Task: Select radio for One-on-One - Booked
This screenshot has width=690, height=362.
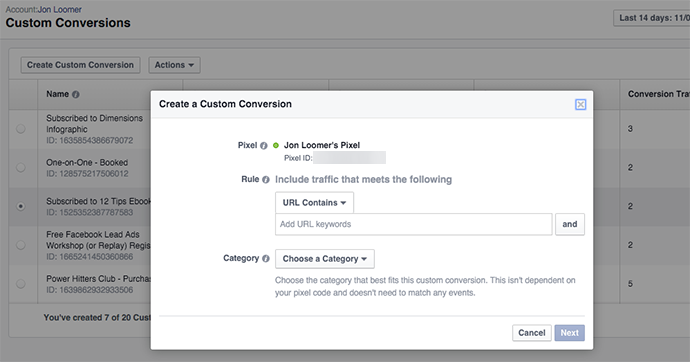Action: pos(21,168)
